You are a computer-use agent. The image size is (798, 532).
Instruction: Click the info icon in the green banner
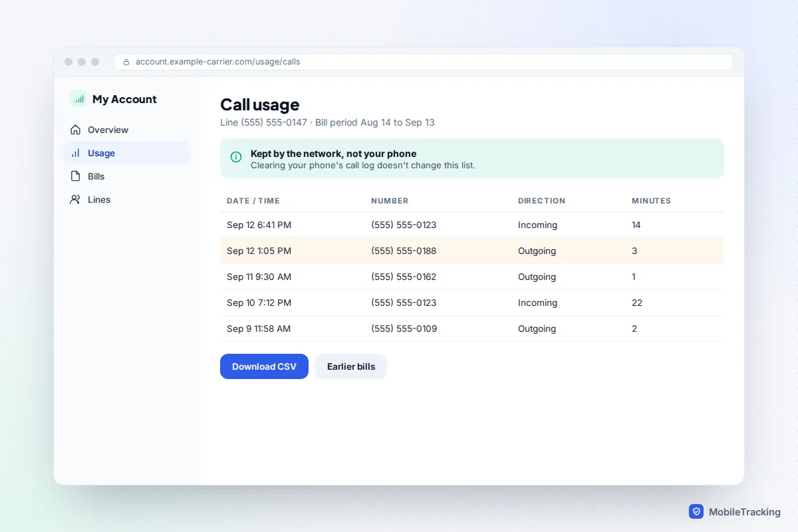(x=236, y=157)
